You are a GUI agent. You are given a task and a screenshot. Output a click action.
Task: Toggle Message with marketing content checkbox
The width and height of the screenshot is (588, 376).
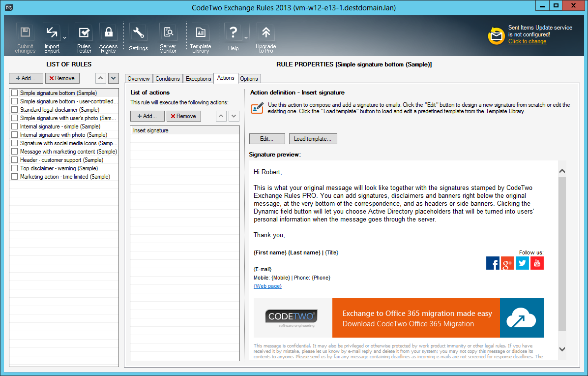[15, 151]
